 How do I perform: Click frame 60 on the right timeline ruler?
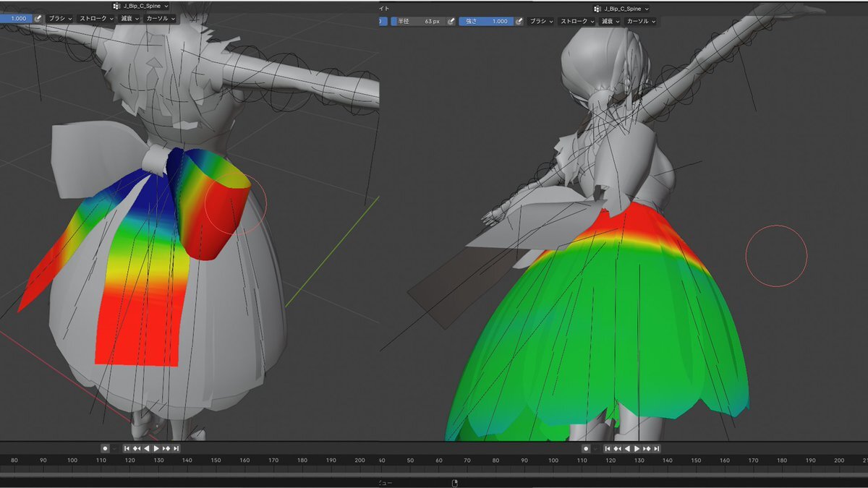coord(438,461)
